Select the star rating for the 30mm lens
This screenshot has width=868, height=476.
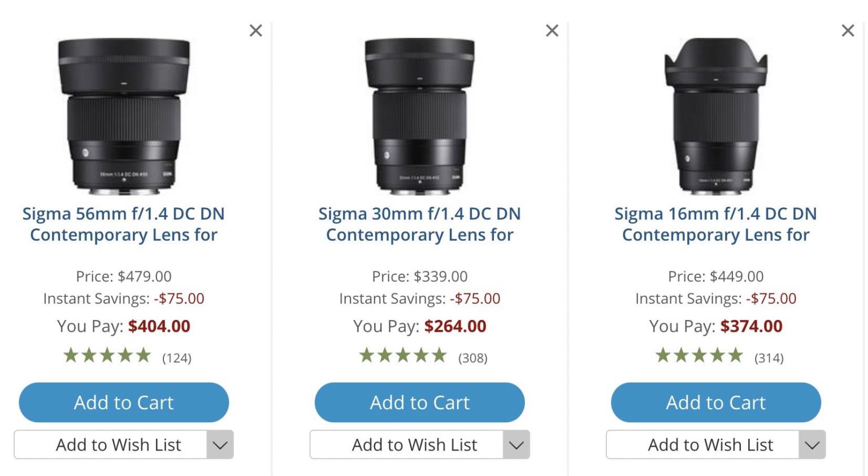point(403,355)
